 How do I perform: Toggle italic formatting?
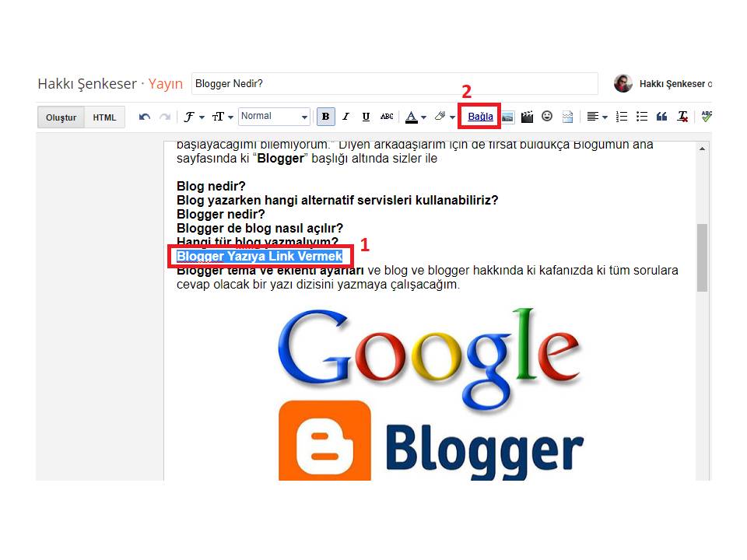point(345,117)
